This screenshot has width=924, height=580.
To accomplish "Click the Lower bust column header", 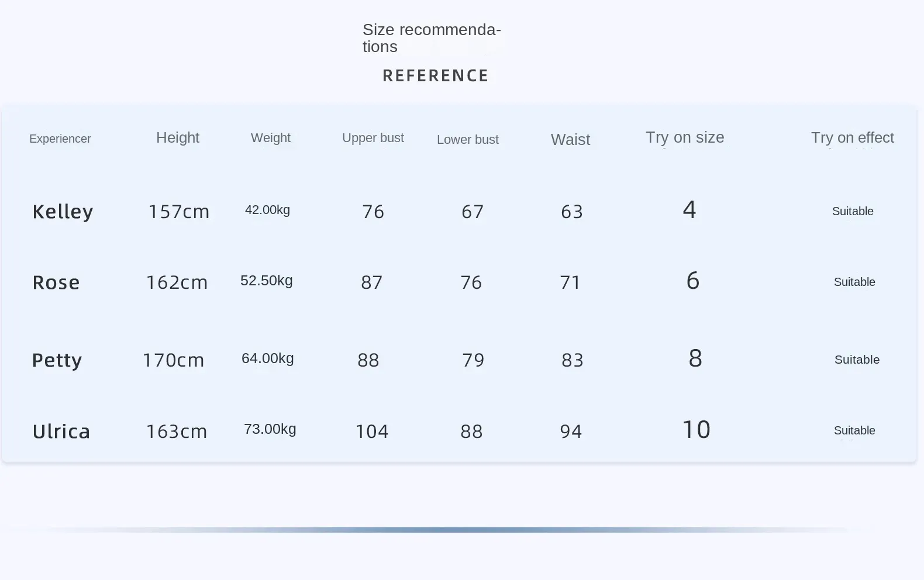I will point(468,140).
